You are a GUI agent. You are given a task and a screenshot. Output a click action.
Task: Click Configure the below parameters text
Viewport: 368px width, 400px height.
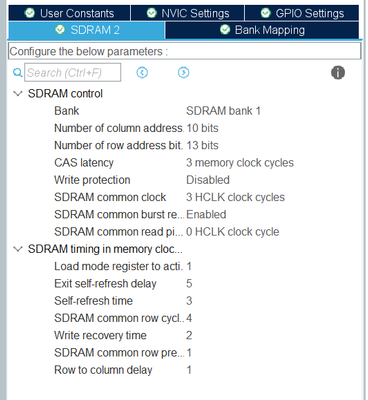pos(89,51)
